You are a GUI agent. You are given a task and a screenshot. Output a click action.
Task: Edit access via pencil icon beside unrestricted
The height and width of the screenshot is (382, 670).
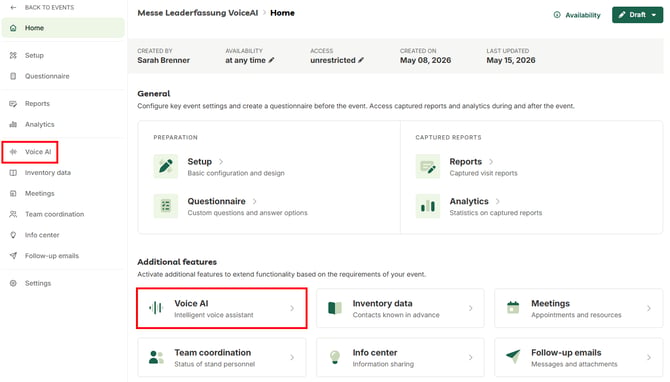[361, 60]
